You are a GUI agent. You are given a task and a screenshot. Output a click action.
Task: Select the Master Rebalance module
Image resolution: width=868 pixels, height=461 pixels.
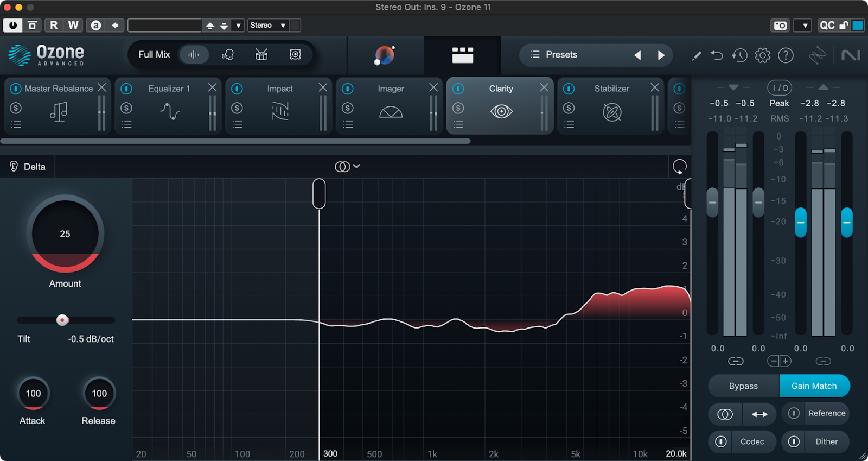[x=58, y=106]
